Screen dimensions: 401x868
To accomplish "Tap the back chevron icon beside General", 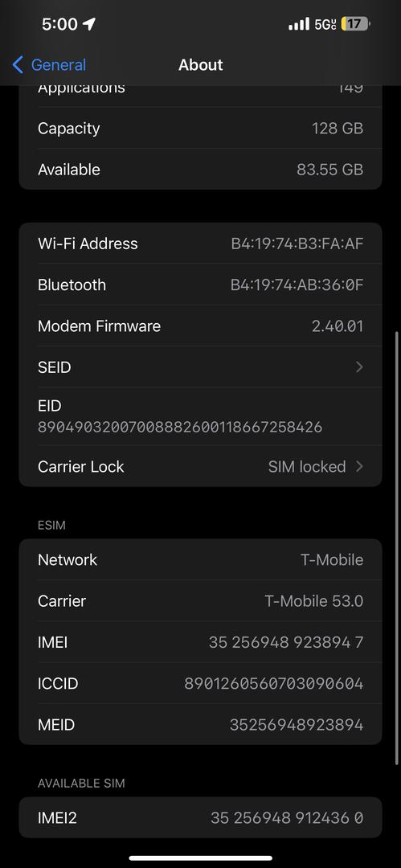I will (18, 65).
